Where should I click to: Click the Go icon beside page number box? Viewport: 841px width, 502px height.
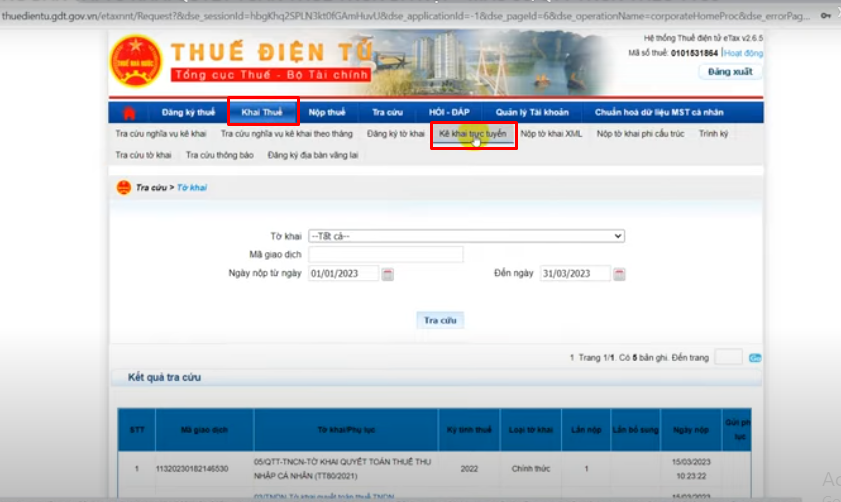755,358
